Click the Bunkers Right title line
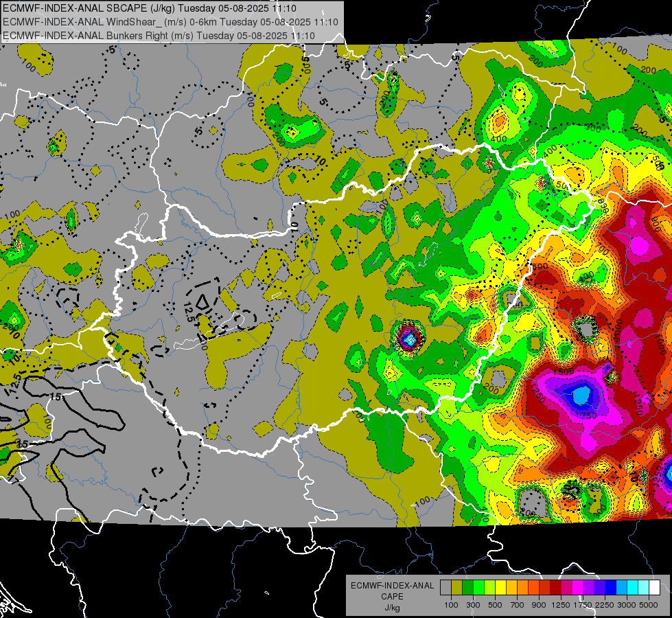Viewport: 672px width, 618px height. click(159, 36)
